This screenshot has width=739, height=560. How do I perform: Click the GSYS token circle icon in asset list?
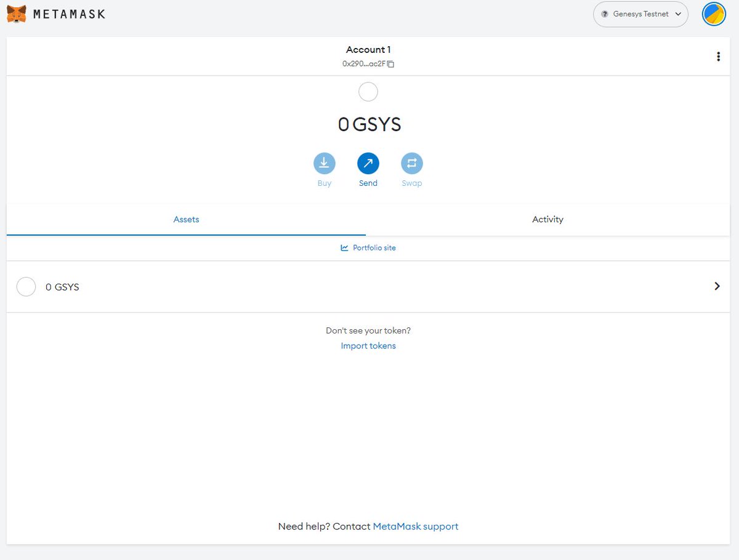tap(26, 287)
